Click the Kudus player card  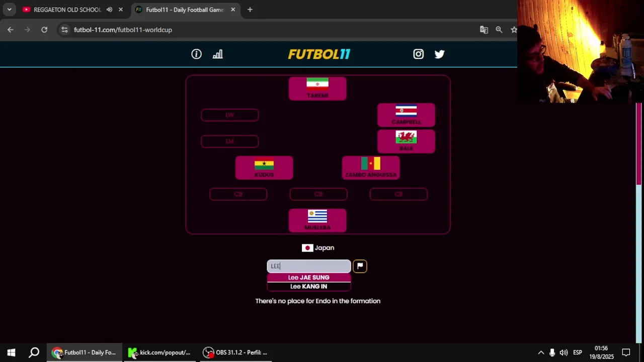click(264, 168)
